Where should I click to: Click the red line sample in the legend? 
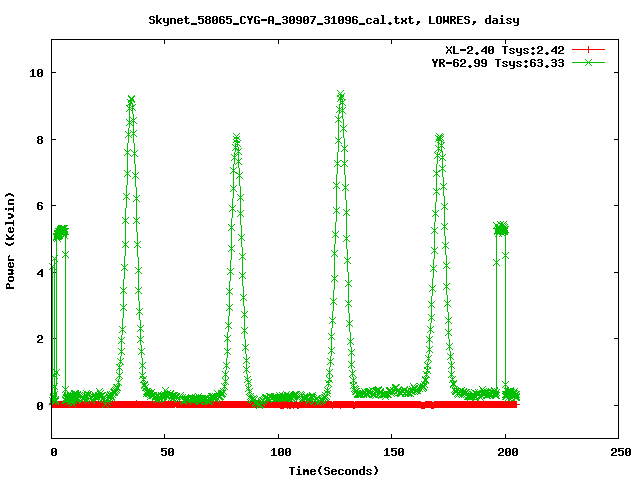[588, 50]
